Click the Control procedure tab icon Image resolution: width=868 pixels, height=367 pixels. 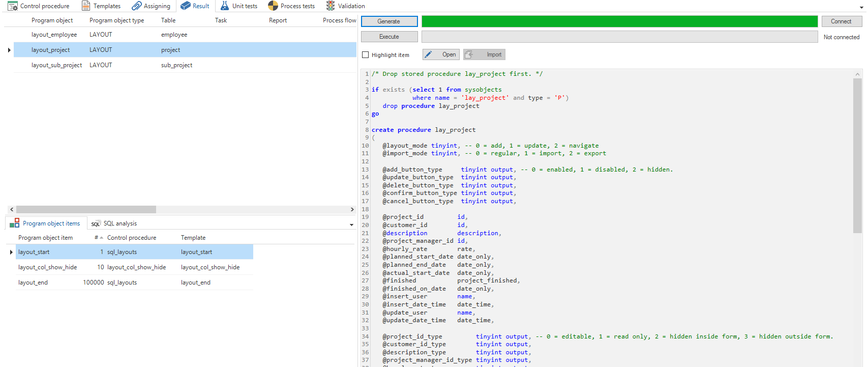click(13, 6)
